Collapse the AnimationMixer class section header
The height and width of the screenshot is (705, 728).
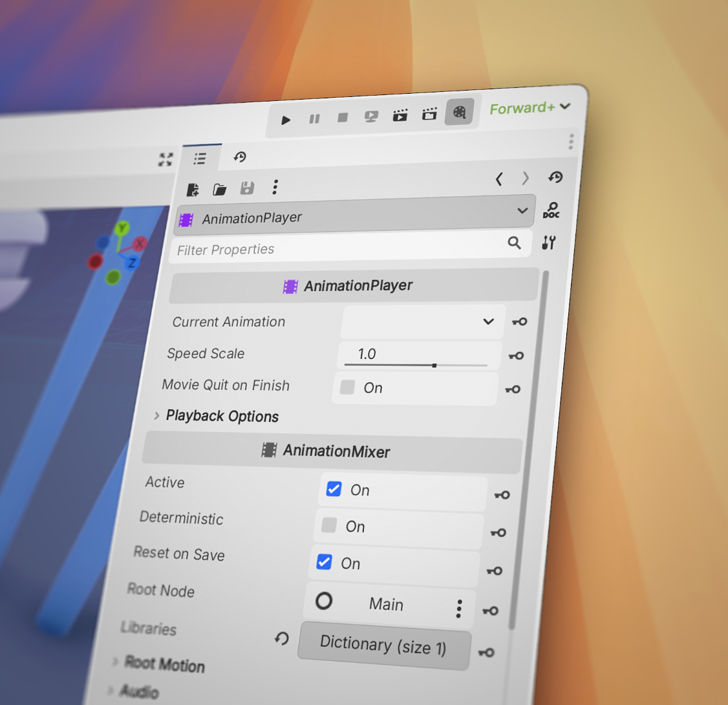click(332, 451)
